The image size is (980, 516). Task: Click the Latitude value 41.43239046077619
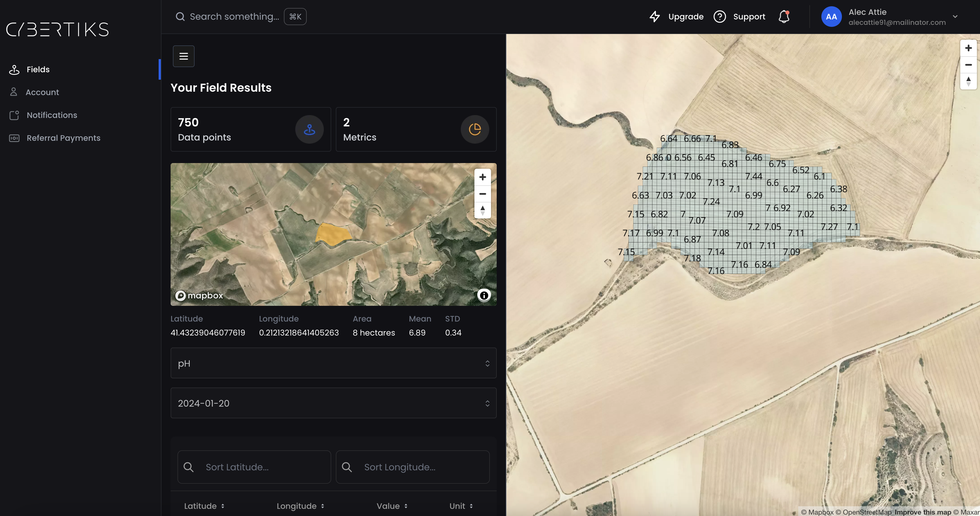click(x=208, y=332)
